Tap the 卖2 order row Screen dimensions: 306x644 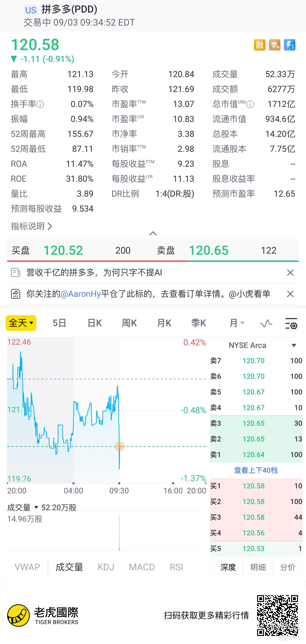[x=256, y=439]
